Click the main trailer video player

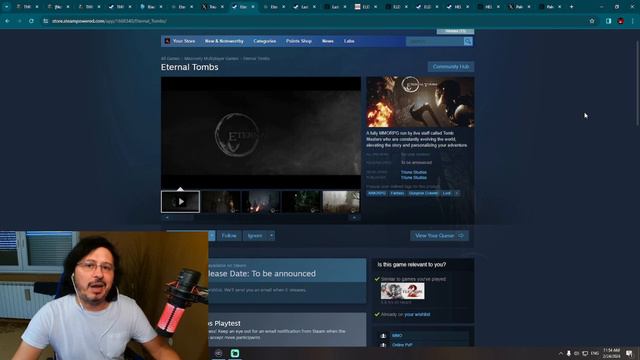(x=261, y=133)
